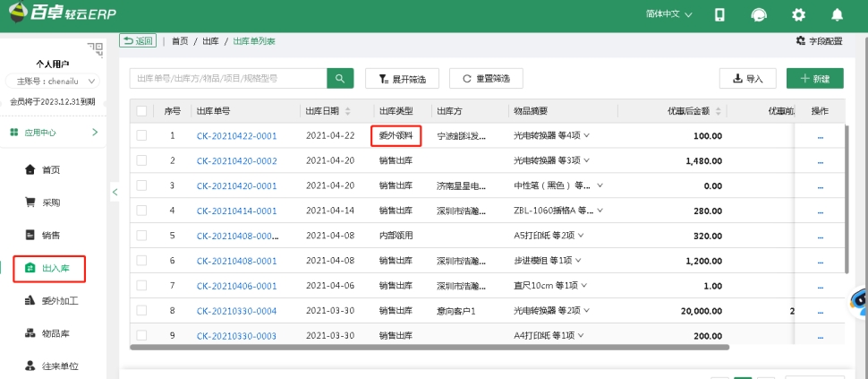Click the 新建 button
Screen dimensions: 868x379
coord(814,79)
